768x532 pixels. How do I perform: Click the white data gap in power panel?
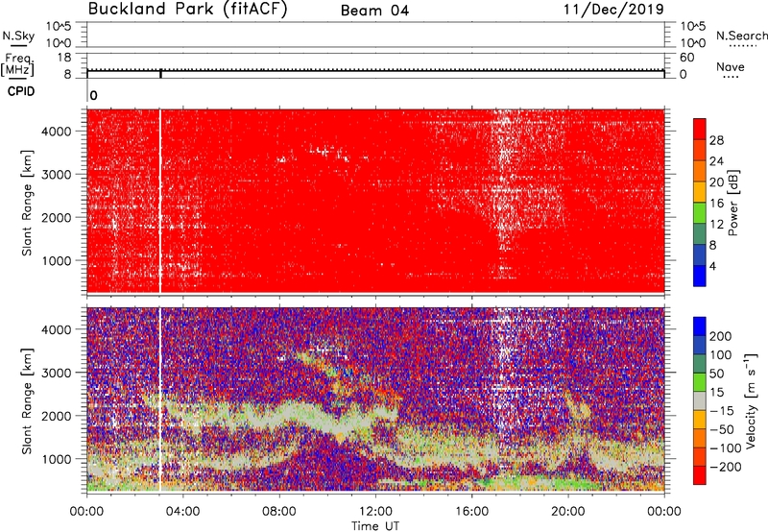tap(160, 201)
